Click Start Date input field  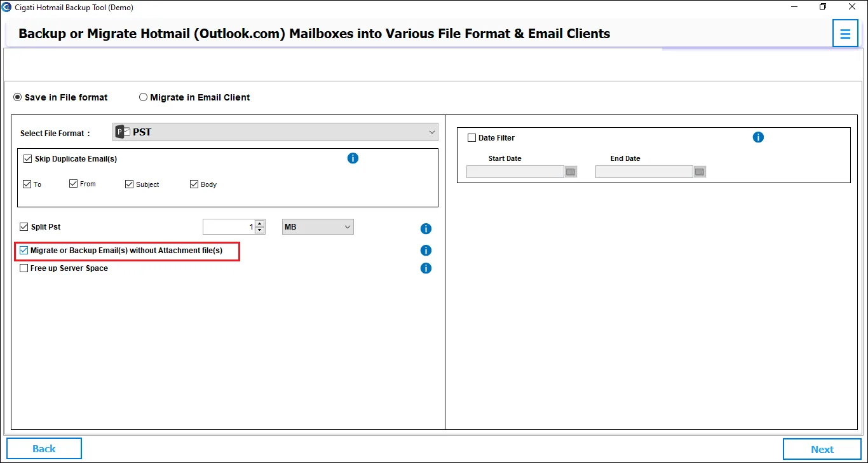[515, 172]
